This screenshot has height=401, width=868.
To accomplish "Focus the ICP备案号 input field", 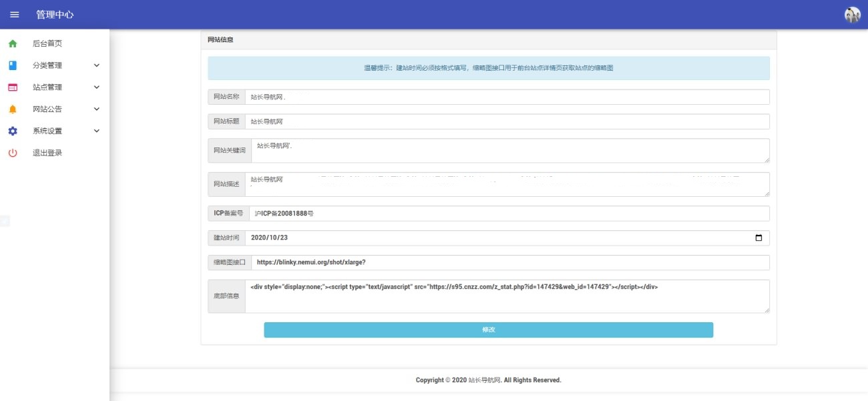I will [x=509, y=214].
